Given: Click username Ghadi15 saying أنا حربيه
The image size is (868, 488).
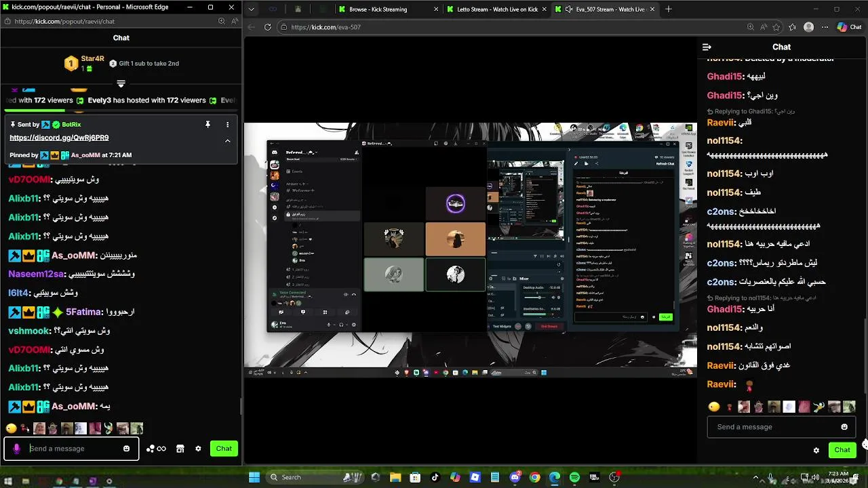Looking at the screenshot, I should coord(725,309).
